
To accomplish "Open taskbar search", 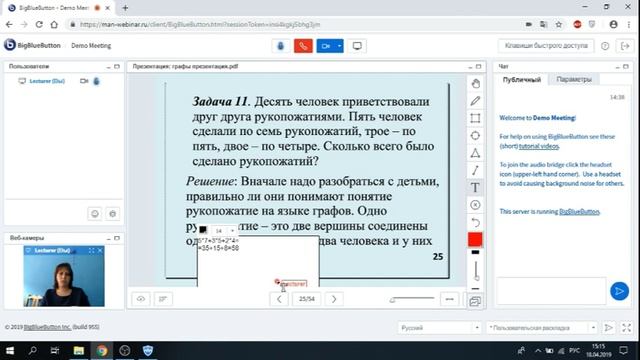I will (x=32, y=351).
